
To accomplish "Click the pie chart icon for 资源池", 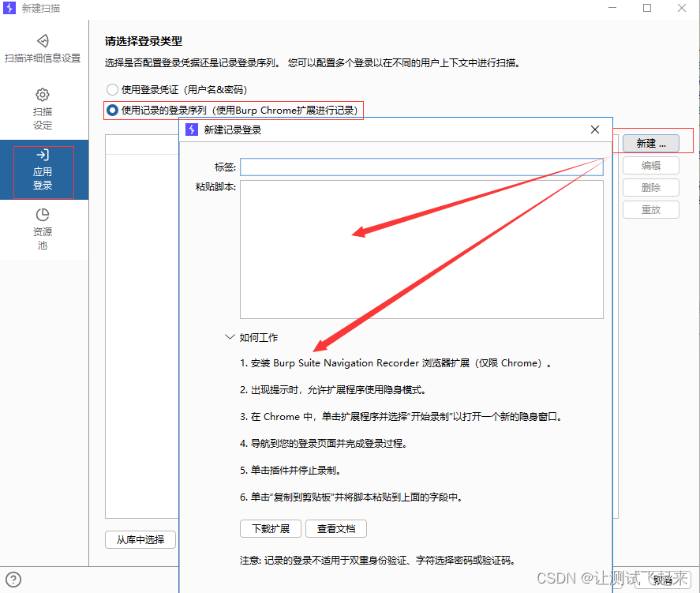I will click(x=43, y=215).
